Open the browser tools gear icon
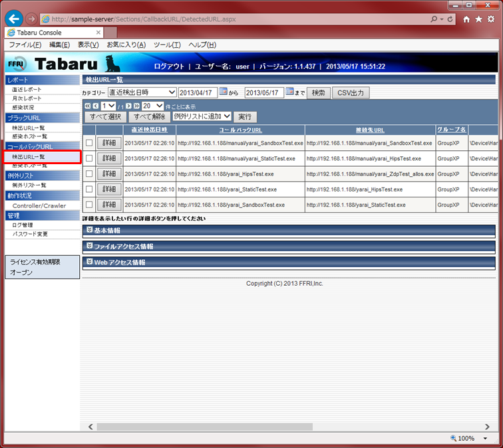The width and height of the screenshot is (503, 448). pyautogui.click(x=491, y=19)
